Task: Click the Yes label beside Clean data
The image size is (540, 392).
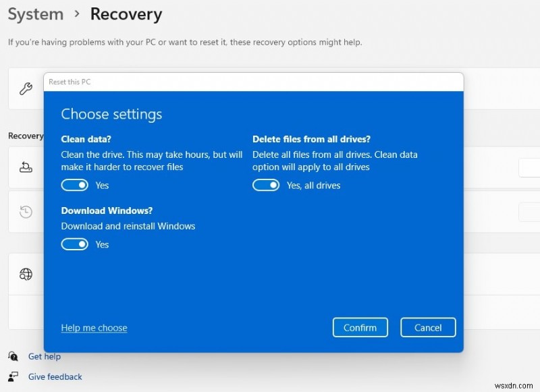Action: click(102, 185)
